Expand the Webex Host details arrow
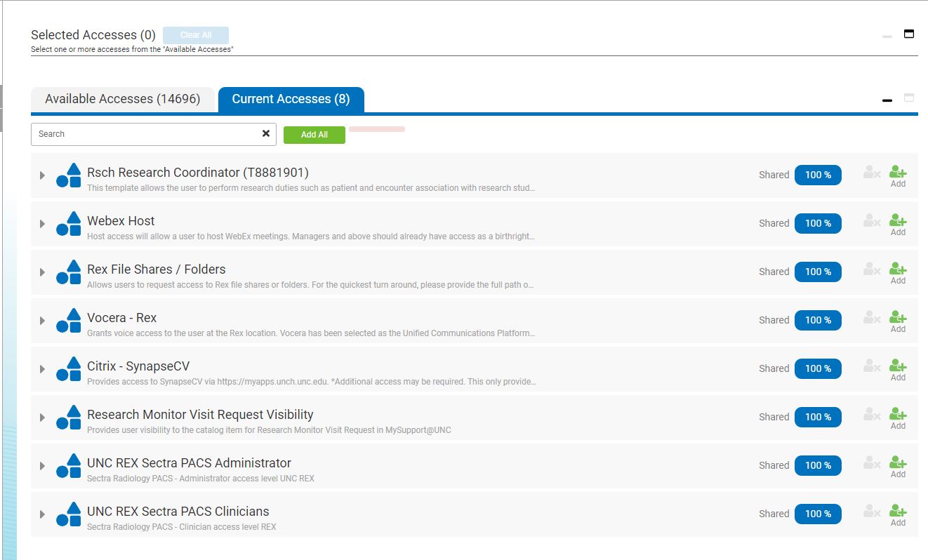Image resolution: width=928 pixels, height=560 pixels. pos(42,224)
